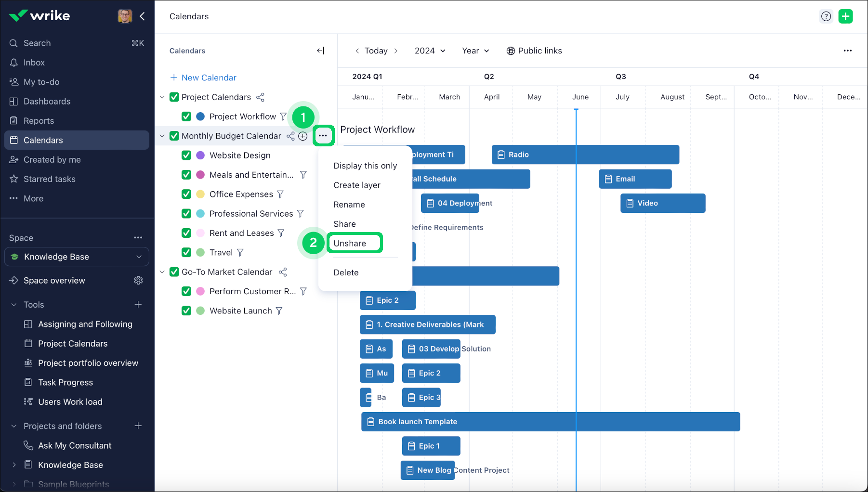The height and width of the screenshot is (492, 868).
Task: Click add layer icon for Monthly Budget Calendar
Action: (303, 136)
